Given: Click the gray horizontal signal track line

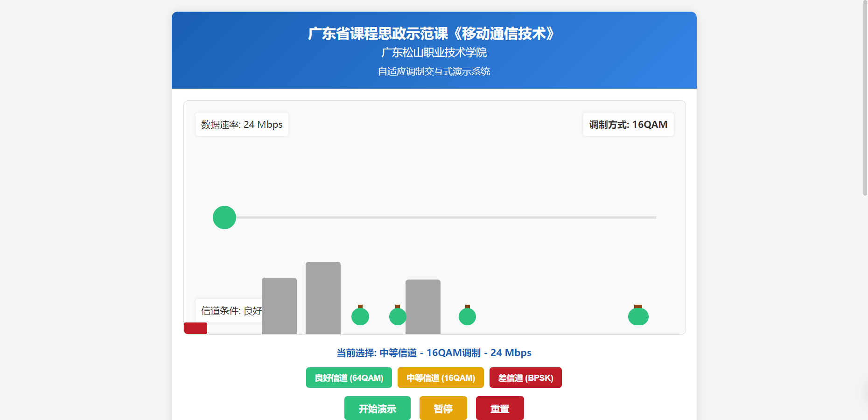Looking at the screenshot, I should pyautogui.click(x=443, y=217).
